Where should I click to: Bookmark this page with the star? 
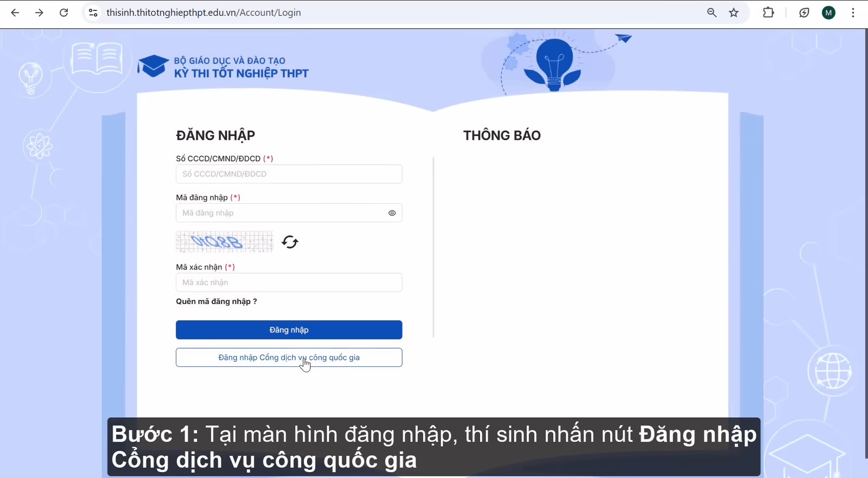pos(734,12)
